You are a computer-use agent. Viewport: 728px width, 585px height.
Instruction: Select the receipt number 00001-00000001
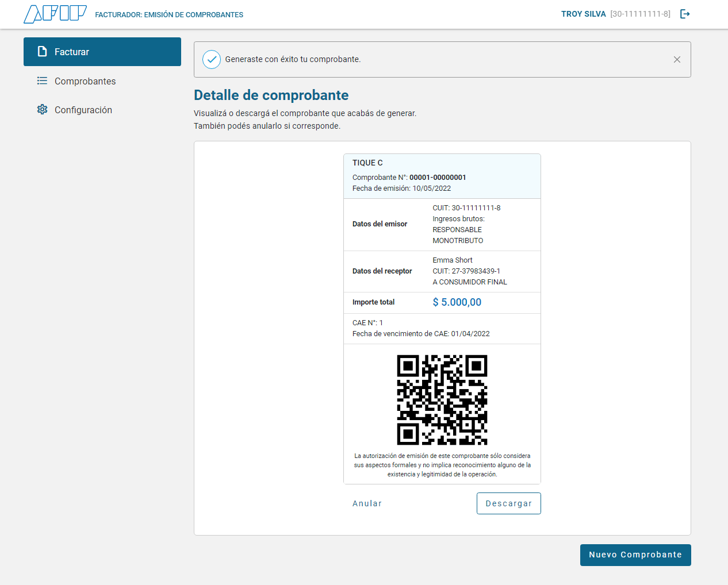click(438, 178)
